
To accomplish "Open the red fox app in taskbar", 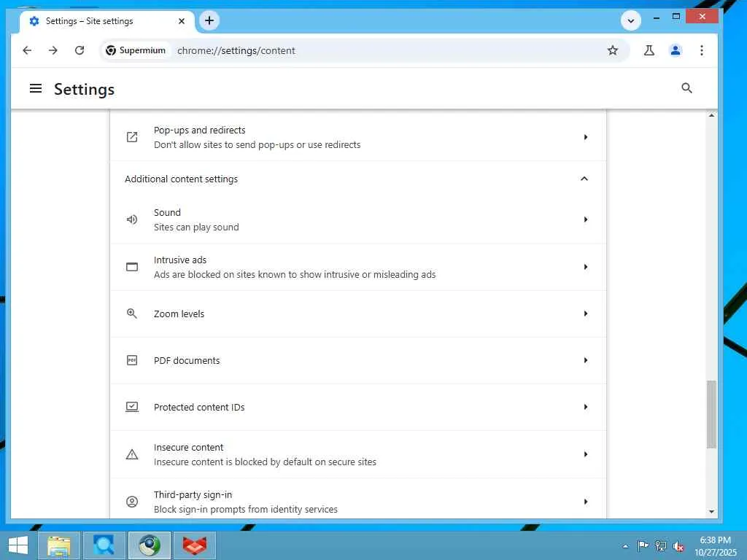I will click(x=195, y=545).
